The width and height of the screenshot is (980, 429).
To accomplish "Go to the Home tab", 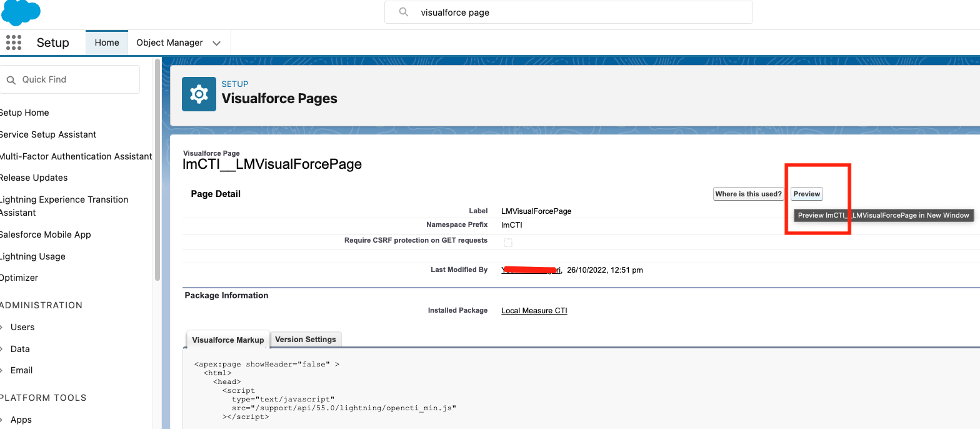I will pyautogui.click(x=107, y=43).
